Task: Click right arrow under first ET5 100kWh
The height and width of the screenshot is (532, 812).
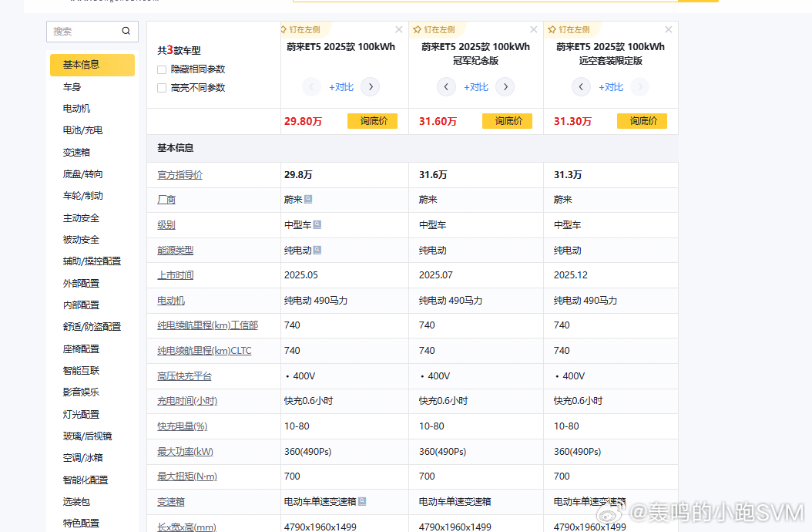Action: click(x=371, y=86)
